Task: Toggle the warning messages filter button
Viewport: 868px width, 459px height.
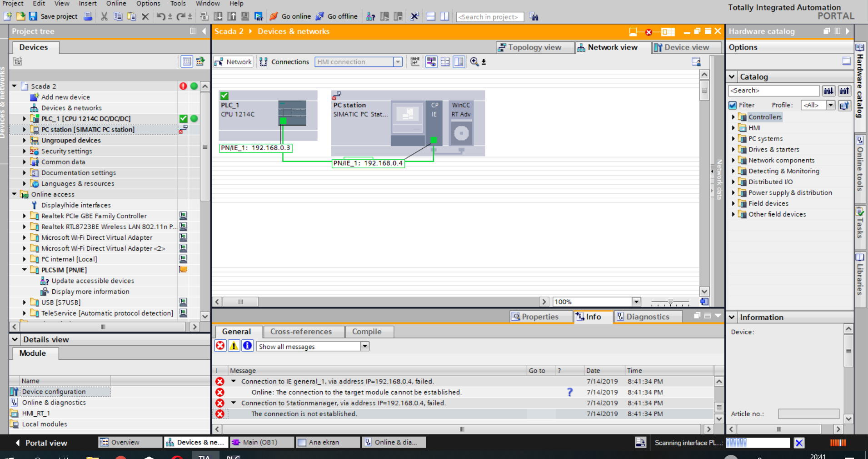Action: click(234, 346)
